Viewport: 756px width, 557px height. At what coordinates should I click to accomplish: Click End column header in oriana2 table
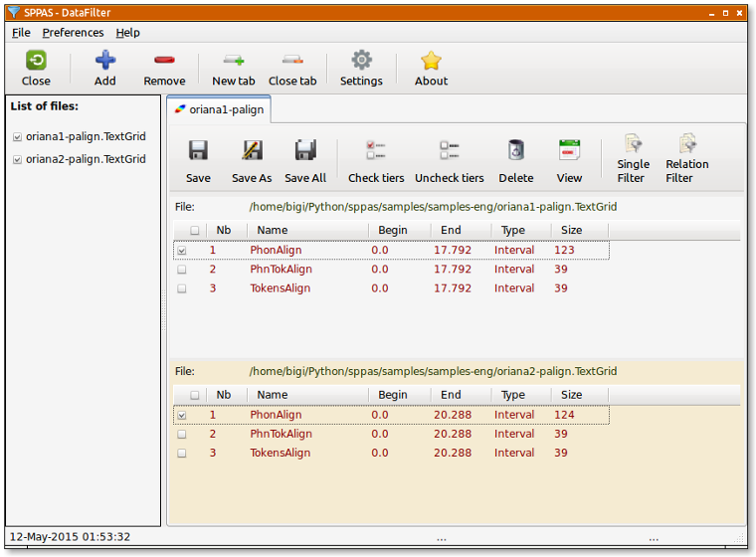pyautogui.click(x=461, y=395)
